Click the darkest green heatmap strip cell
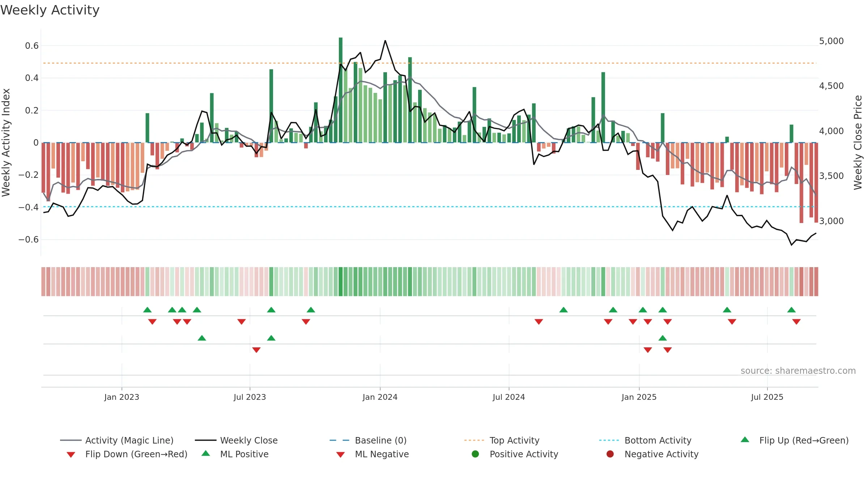The width and height of the screenshot is (868, 488). (x=341, y=282)
